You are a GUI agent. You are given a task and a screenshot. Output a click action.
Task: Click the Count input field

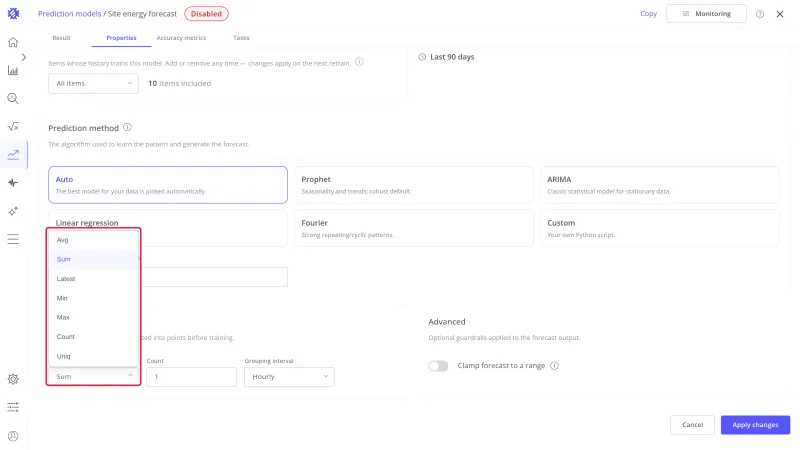point(191,377)
